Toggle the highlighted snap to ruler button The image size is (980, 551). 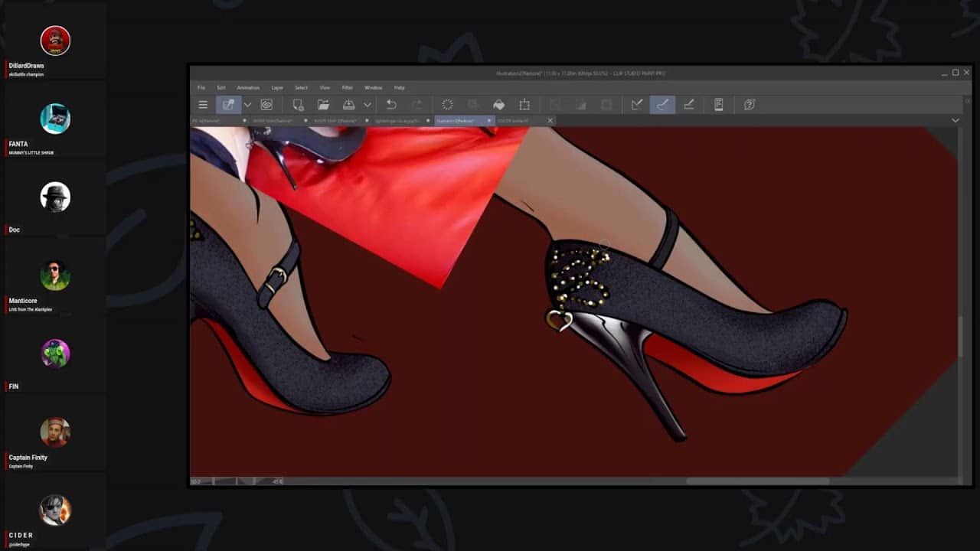pyautogui.click(x=662, y=105)
